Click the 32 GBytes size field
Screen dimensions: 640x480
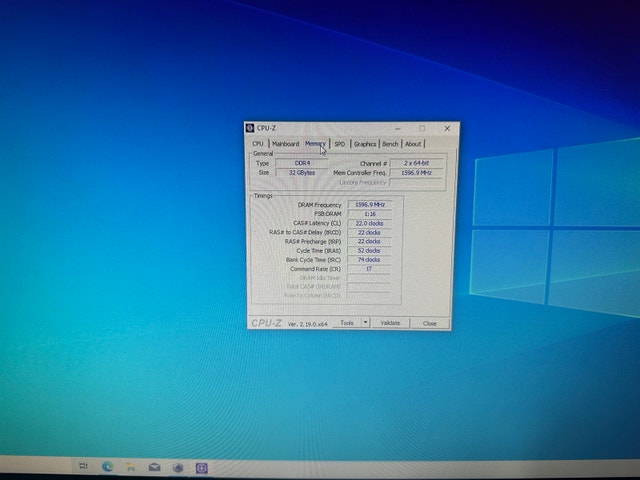pyautogui.click(x=302, y=173)
